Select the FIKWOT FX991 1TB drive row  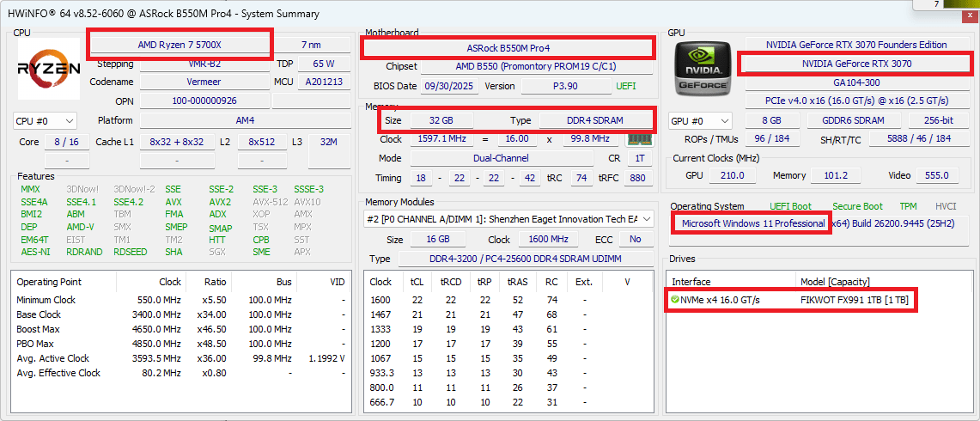pyautogui.click(x=819, y=300)
